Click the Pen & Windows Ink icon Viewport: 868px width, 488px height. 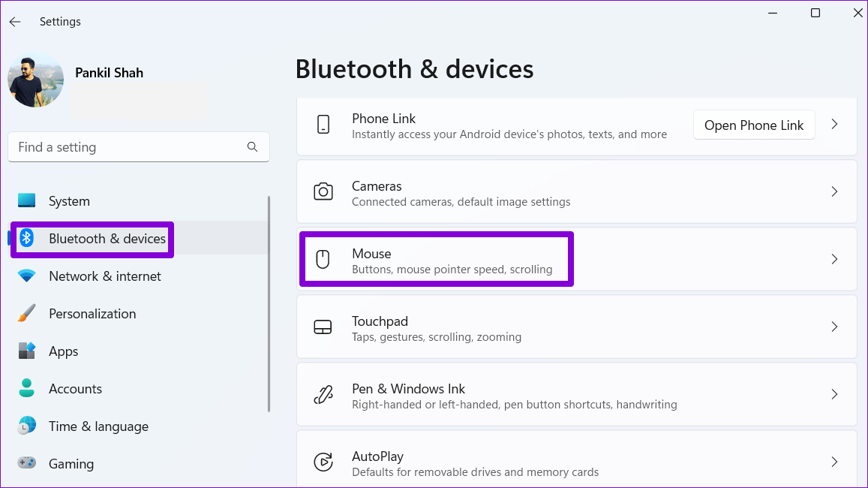[x=323, y=394]
